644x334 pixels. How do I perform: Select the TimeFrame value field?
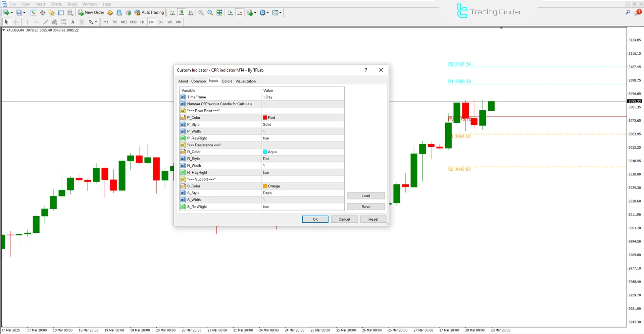coord(302,97)
